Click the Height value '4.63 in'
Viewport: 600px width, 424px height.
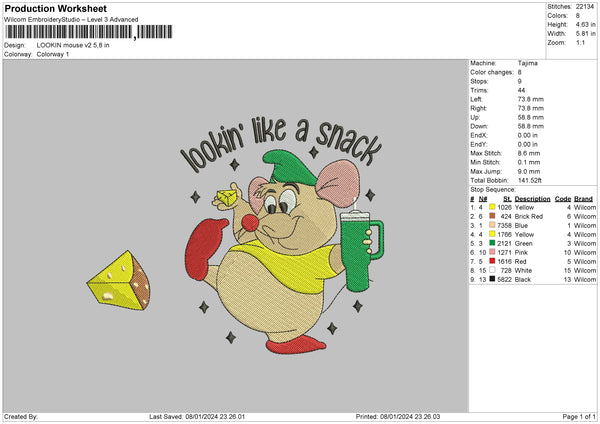click(x=585, y=24)
